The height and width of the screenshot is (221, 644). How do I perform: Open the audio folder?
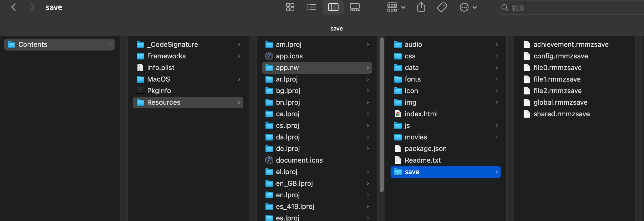(x=413, y=44)
